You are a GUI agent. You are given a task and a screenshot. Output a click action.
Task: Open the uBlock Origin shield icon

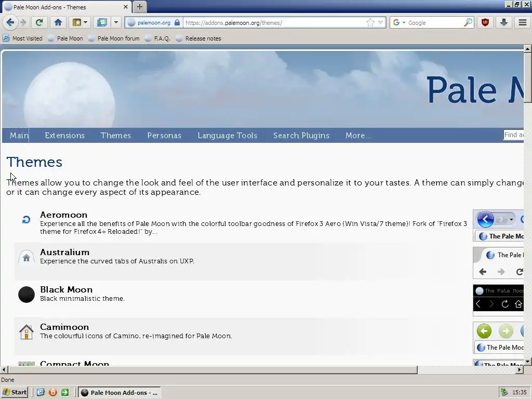485,23
